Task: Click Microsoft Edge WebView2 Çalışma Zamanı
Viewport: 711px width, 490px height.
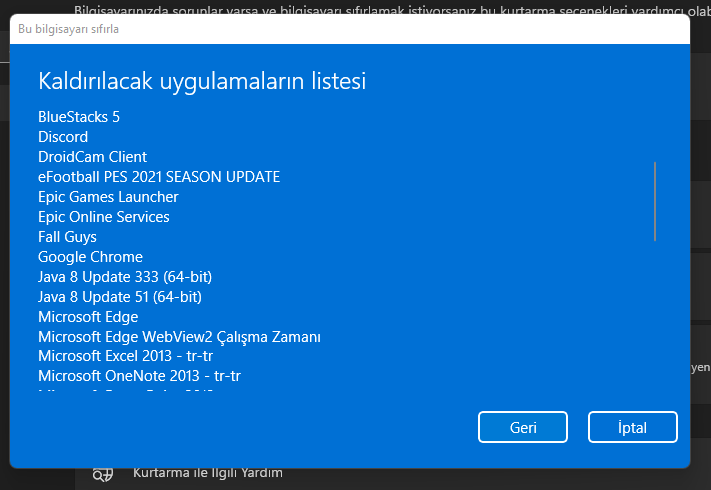Action: click(180, 337)
